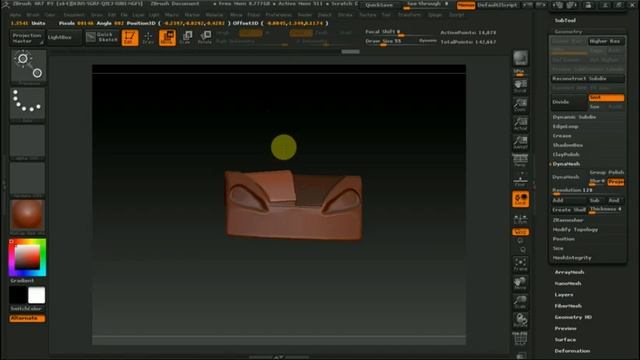
Task: Open the Quick Sketch tool
Action: [x=102, y=37]
